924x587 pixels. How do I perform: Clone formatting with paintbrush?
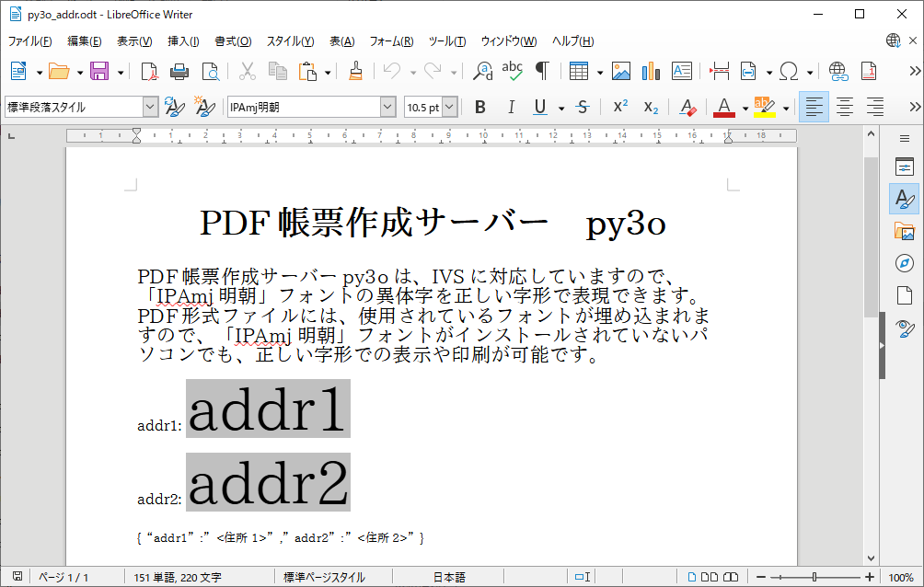point(355,72)
